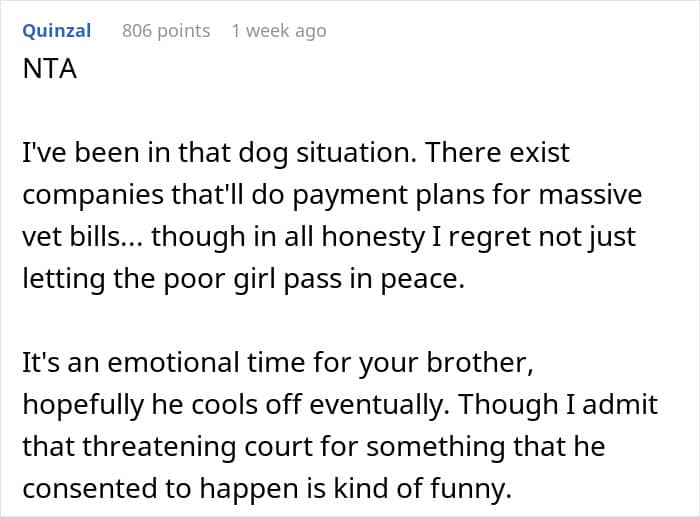Click the line starting "I've been in that dog"

pyautogui.click(x=296, y=153)
